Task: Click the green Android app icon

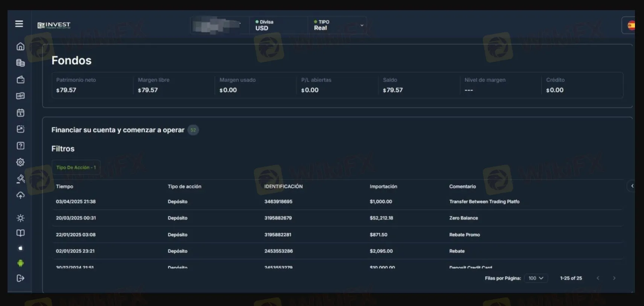Action: [x=20, y=263]
